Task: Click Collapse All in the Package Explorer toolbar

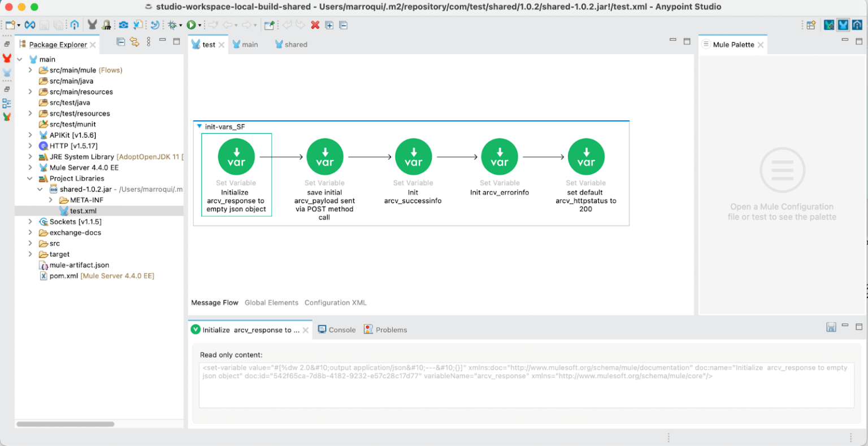Action: (120, 42)
